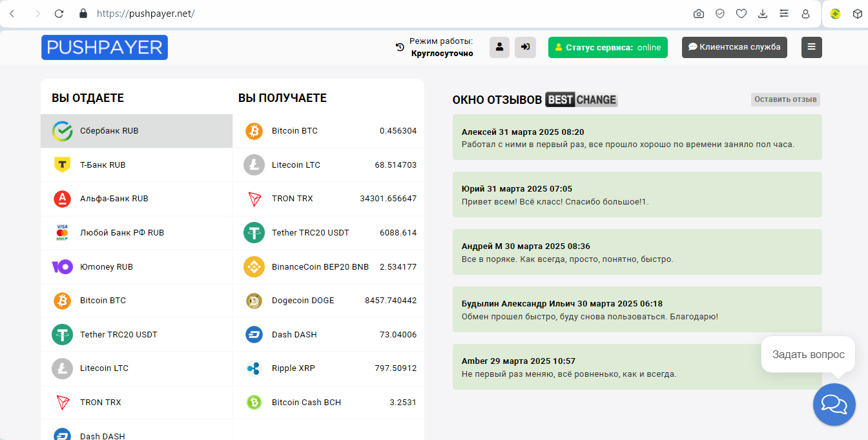Select Litecoin icon in ВЫ ОТДАЕТЕ list
Viewport: 868px width, 440px height.
pos(62,368)
